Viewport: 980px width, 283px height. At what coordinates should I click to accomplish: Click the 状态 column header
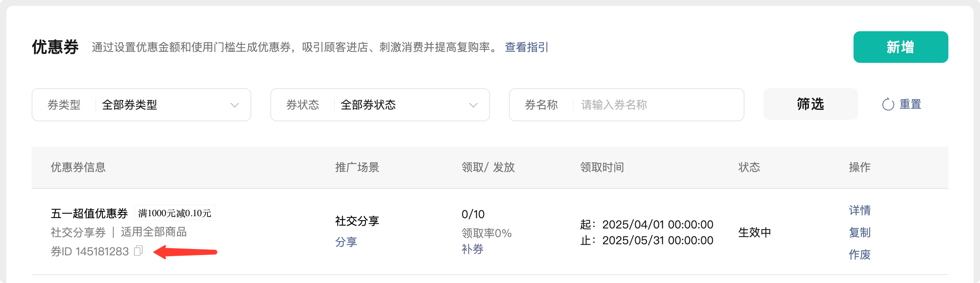coord(749,167)
